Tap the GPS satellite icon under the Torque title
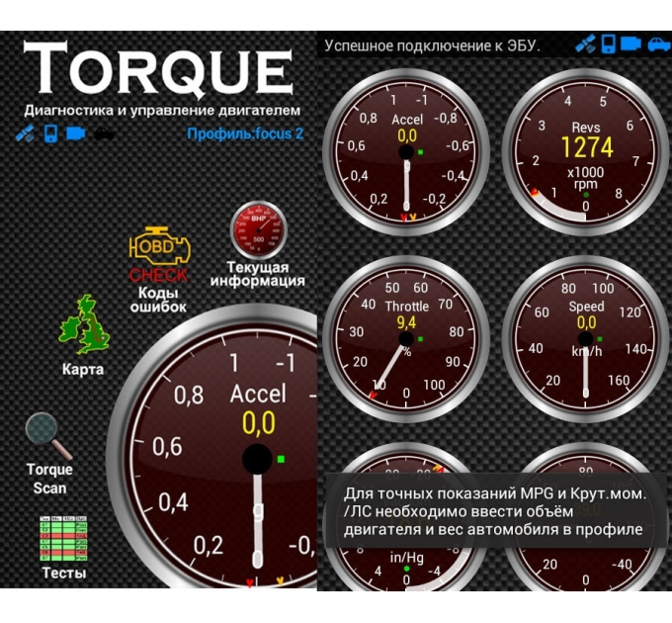672x623 pixels. coord(25,133)
